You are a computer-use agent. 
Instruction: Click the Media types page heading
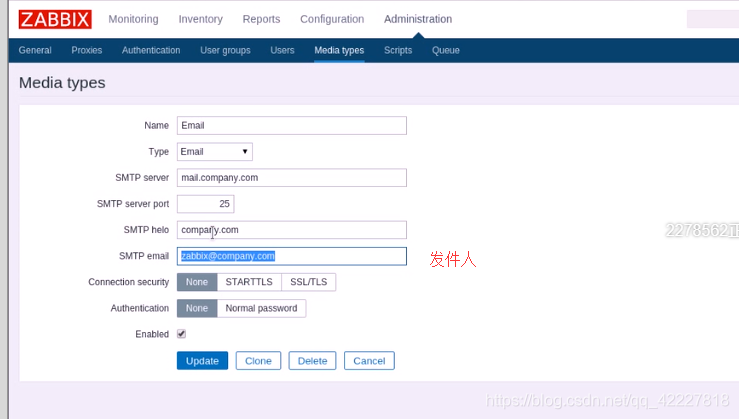click(62, 83)
